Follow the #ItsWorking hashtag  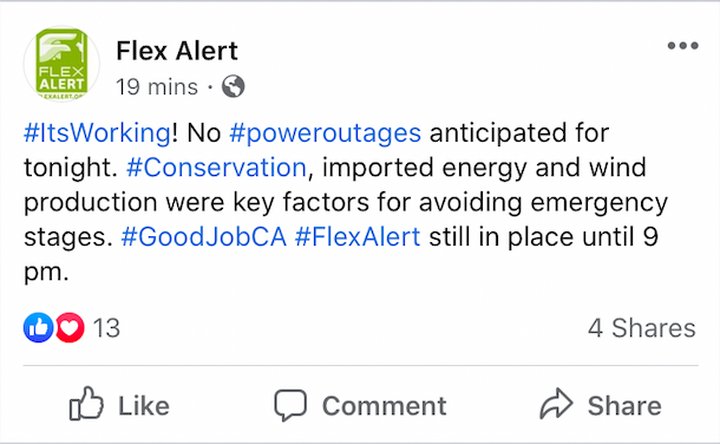97,133
